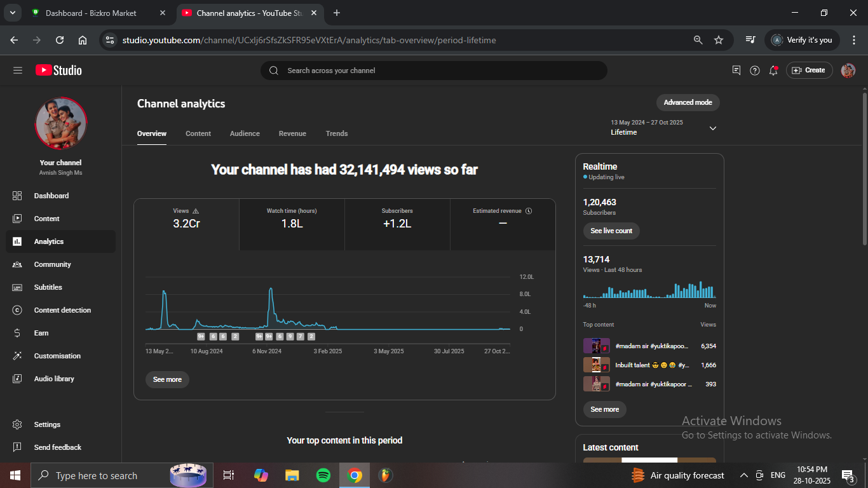Switch to the Revenue tab
868x488 pixels.
292,133
